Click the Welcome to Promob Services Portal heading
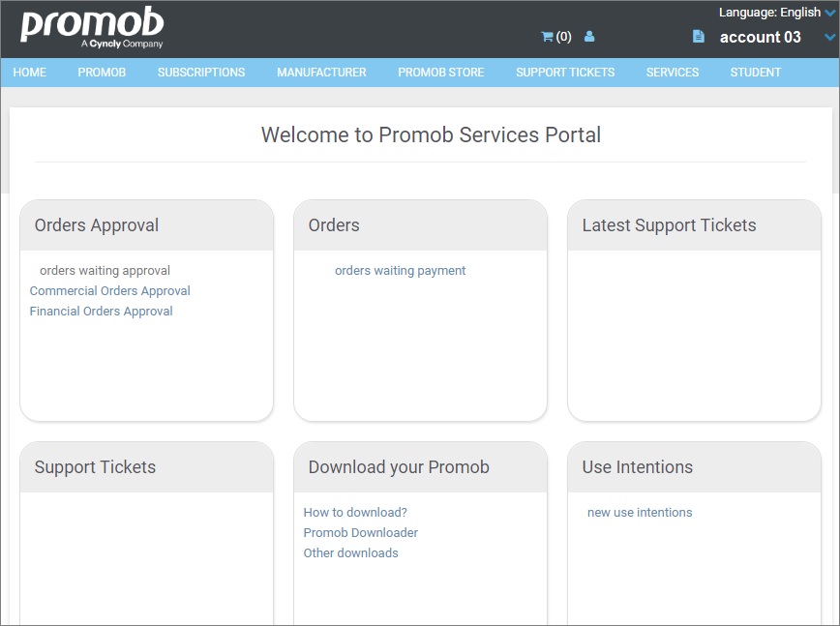840x626 pixels. (431, 134)
